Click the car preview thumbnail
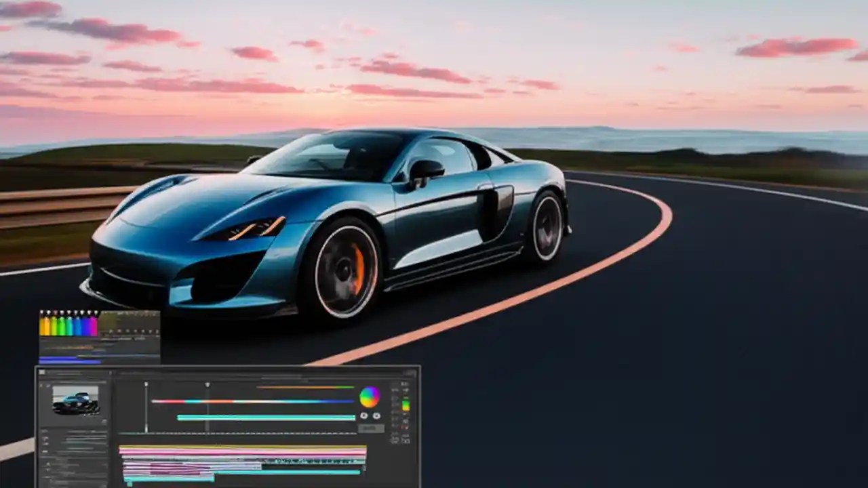Viewport: 868px width, 488px height. point(75,401)
